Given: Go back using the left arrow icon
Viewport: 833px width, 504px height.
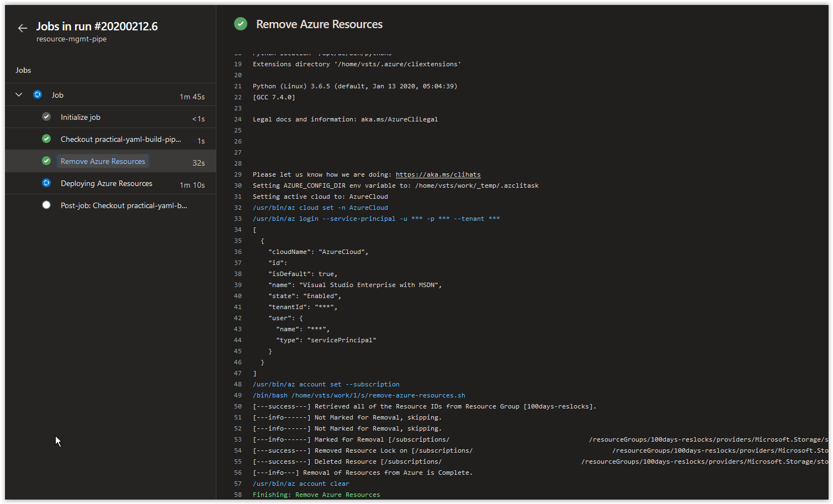Looking at the screenshot, I should pyautogui.click(x=23, y=28).
